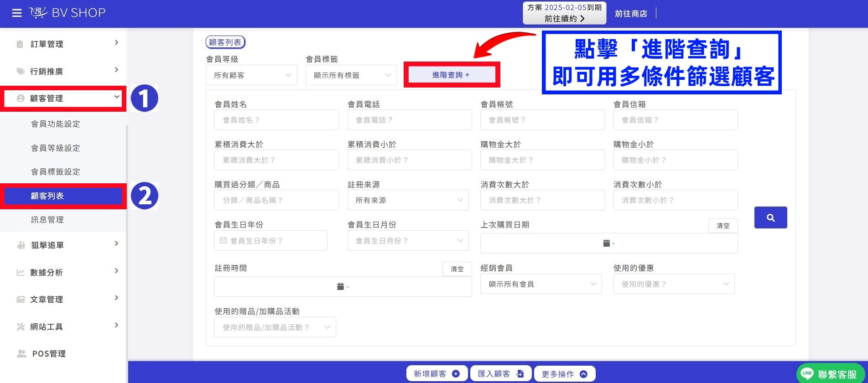Click the 累積消費小於 input field

[x=410, y=160]
